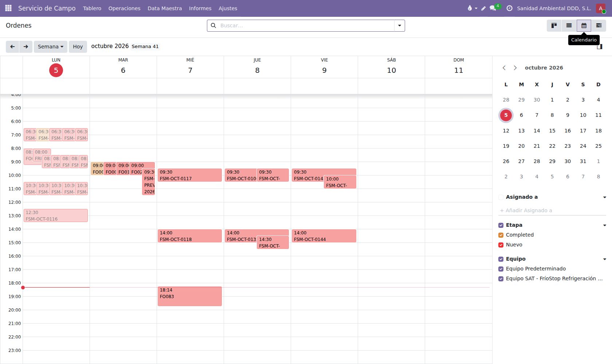Open the 18:14 FO083 event
Viewport: 612px width, 364px height.
(x=190, y=296)
